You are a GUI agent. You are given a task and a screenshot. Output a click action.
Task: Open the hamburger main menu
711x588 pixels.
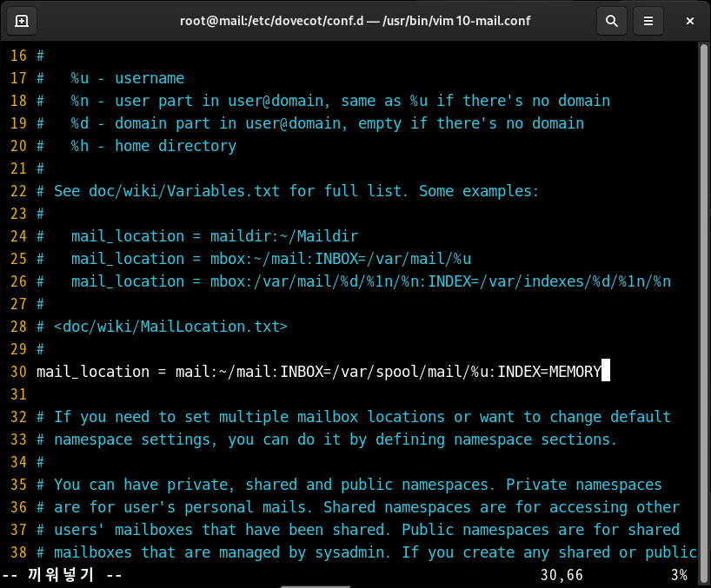coord(648,21)
